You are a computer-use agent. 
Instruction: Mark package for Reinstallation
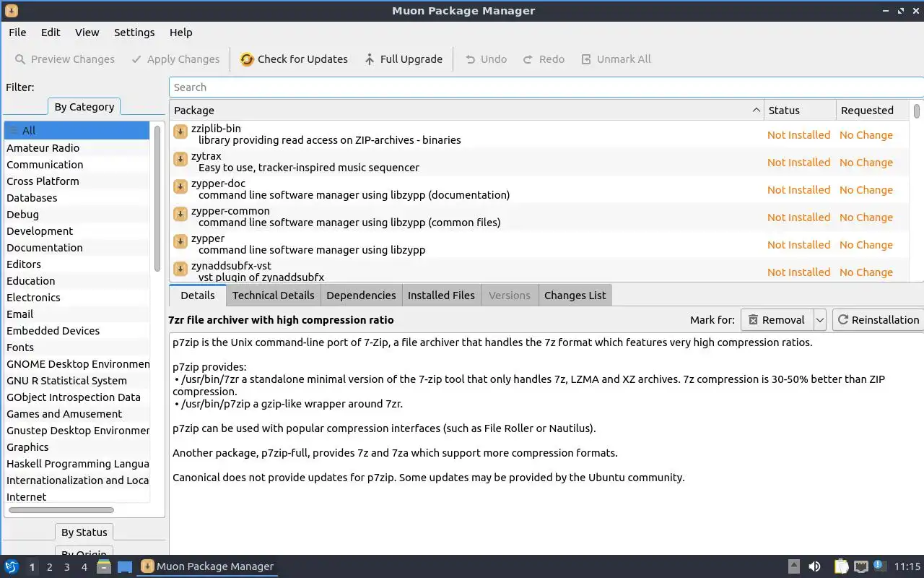(x=878, y=320)
